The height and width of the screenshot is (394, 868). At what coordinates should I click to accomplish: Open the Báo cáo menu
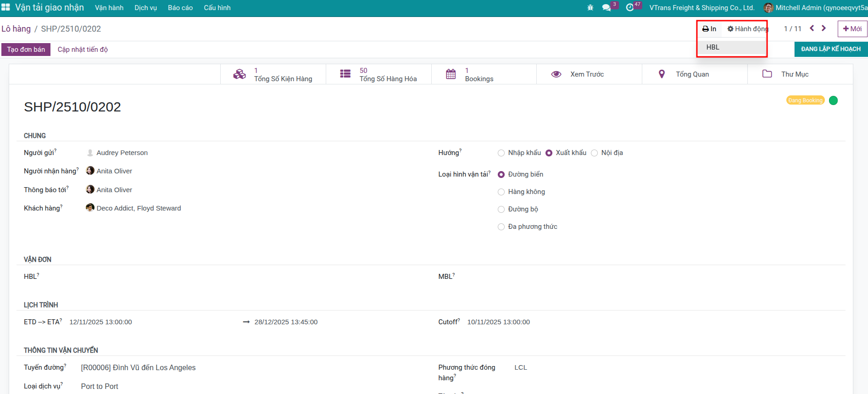180,8
